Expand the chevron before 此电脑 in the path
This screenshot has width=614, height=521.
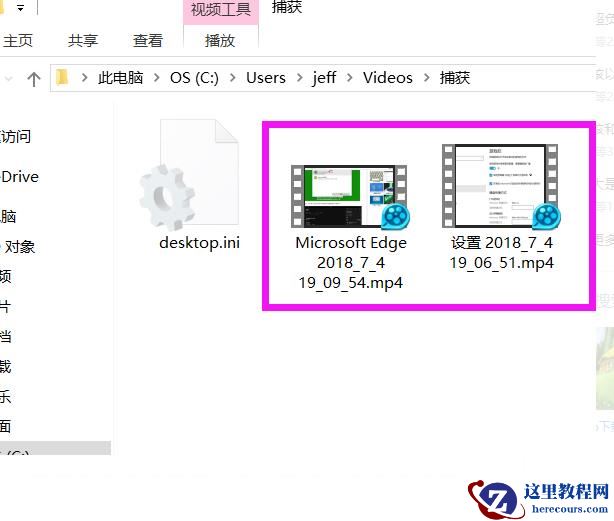[84, 78]
